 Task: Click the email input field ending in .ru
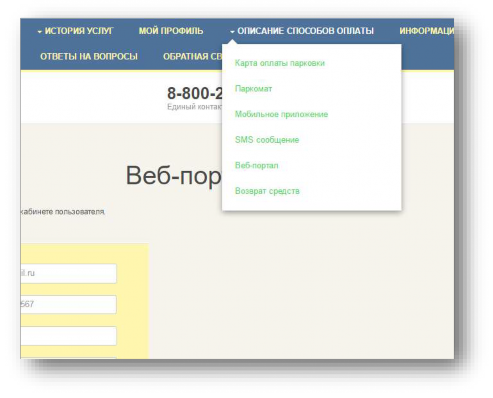pos(69,273)
